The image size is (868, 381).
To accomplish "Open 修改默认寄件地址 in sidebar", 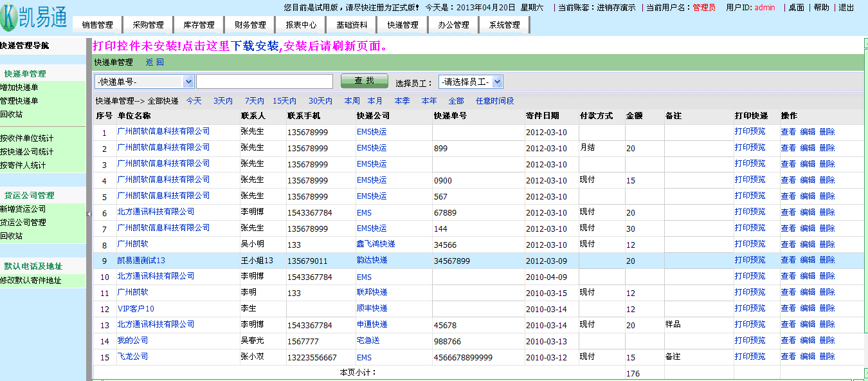I will (31, 281).
